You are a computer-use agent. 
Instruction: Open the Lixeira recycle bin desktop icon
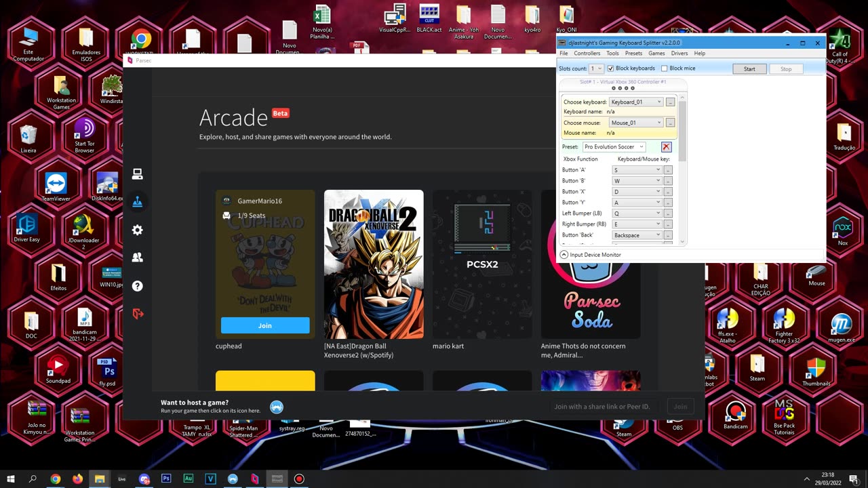point(28,139)
